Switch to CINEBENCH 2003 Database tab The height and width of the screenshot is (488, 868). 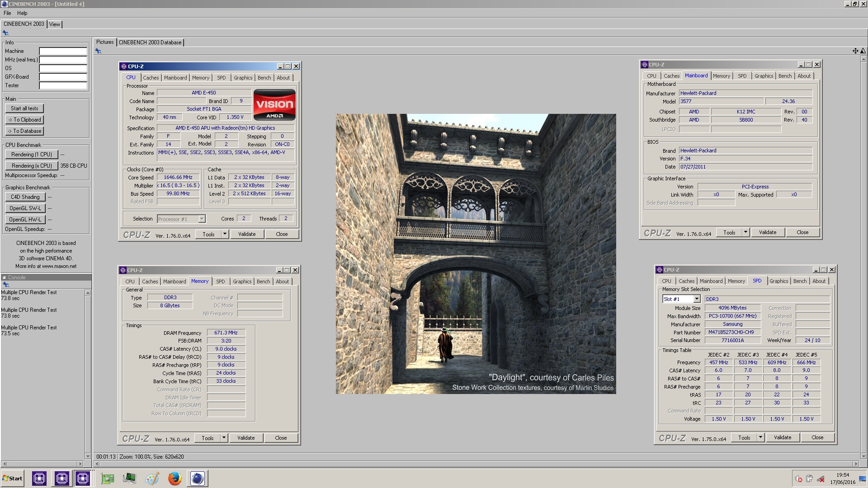[150, 42]
